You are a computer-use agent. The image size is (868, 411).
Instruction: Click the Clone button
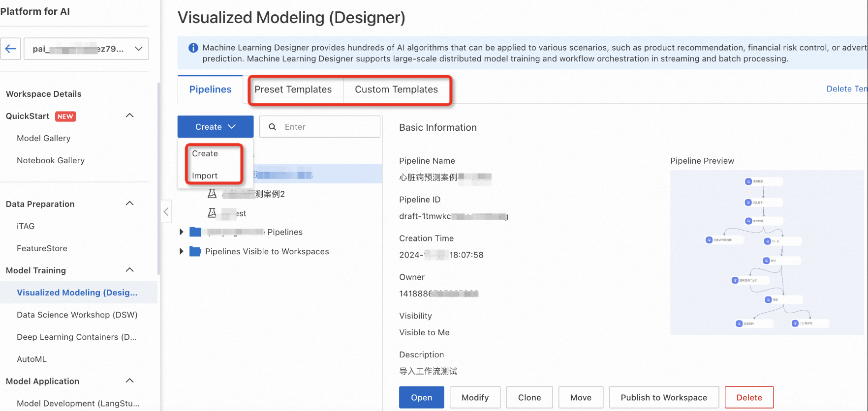click(529, 397)
